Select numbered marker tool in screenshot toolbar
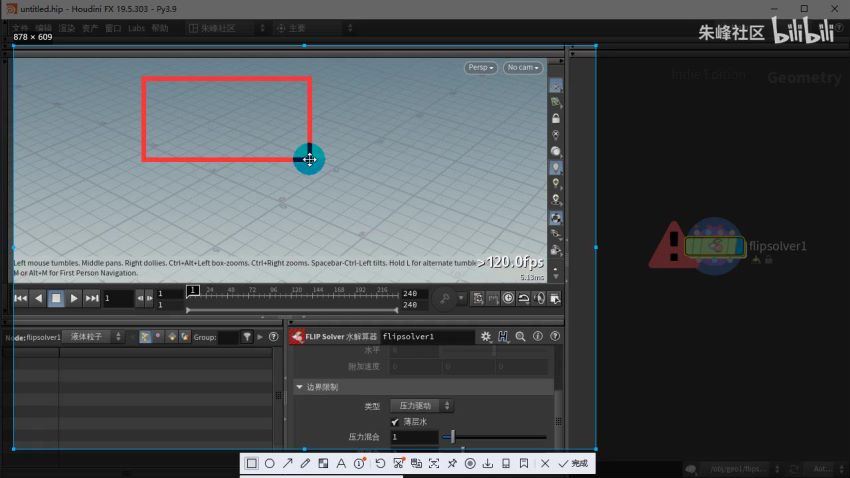The image size is (850, 478). click(359, 463)
